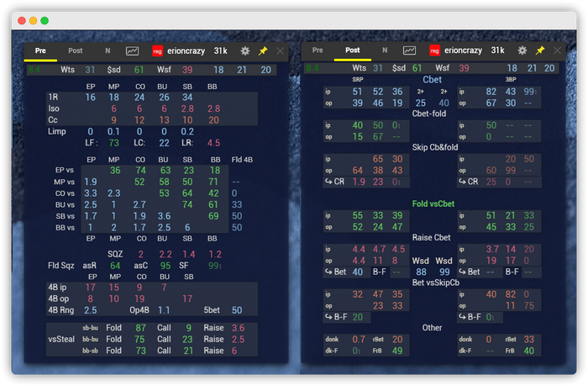Pin the right popup window
This screenshot has height=386, width=588.
pos(540,50)
